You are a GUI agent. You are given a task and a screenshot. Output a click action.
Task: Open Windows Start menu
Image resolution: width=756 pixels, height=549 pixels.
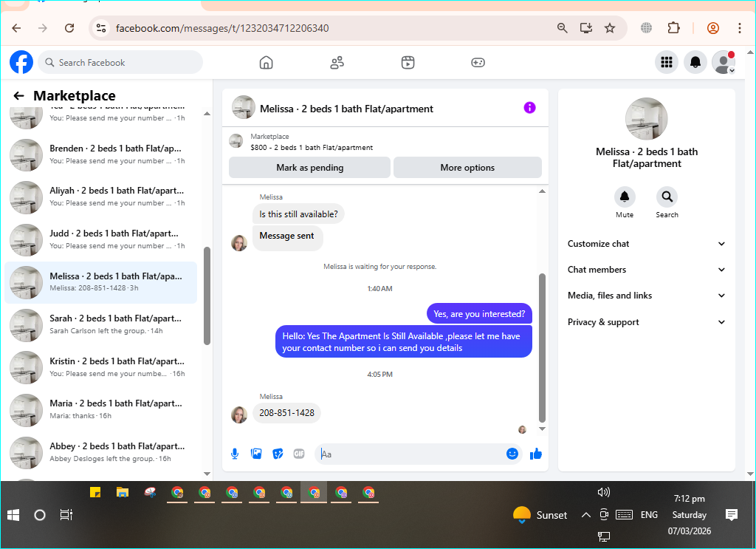[13, 515]
